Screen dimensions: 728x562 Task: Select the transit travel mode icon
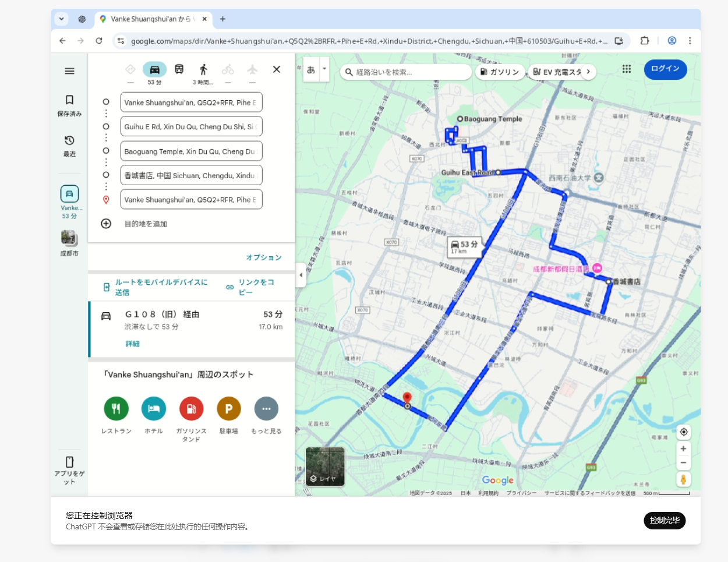pos(179,70)
